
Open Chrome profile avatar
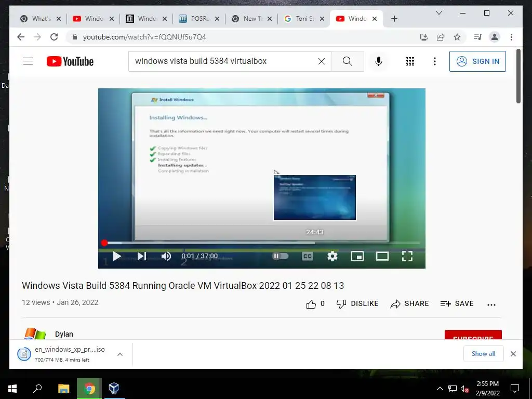pyautogui.click(x=495, y=37)
